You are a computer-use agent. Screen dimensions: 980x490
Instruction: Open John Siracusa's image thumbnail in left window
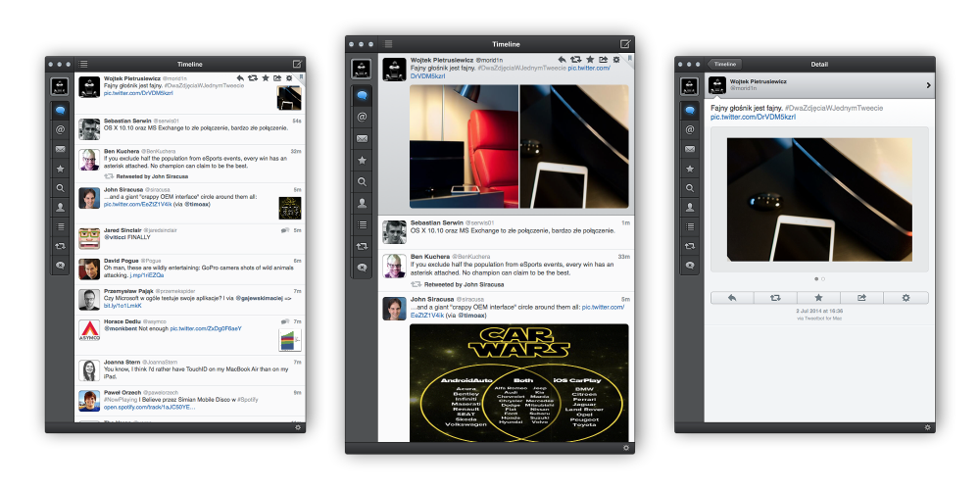[289, 208]
